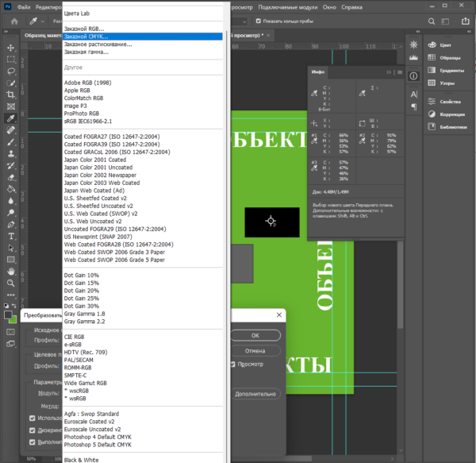Select the Hand tool
The image size is (476, 463).
click(11, 271)
